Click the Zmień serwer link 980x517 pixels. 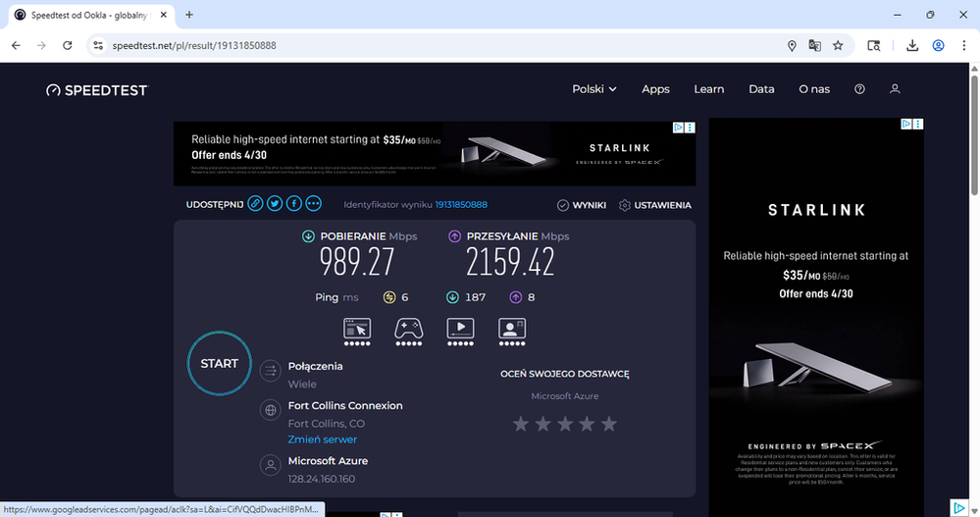tap(323, 439)
